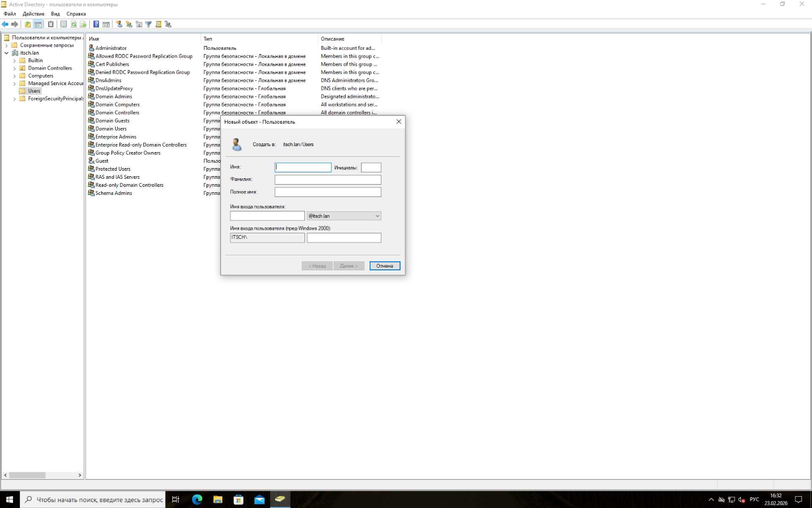Image resolution: width=812 pixels, height=508 pixels.
Task: Close the Новый объект dialog
Action: coord(399,122)
